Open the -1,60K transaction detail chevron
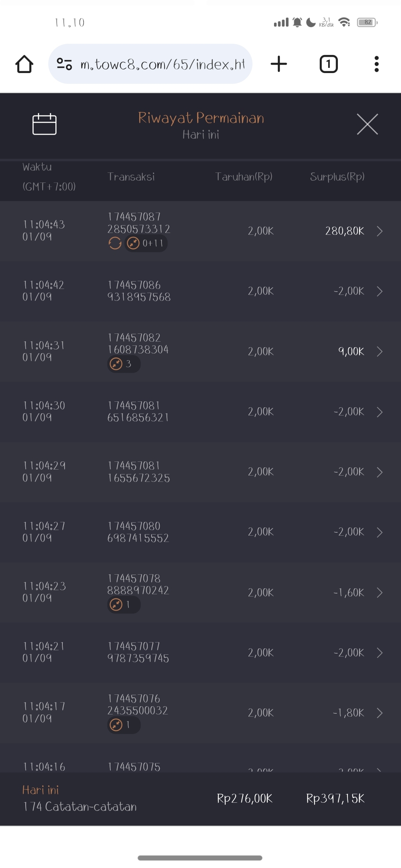 point(379,592)
